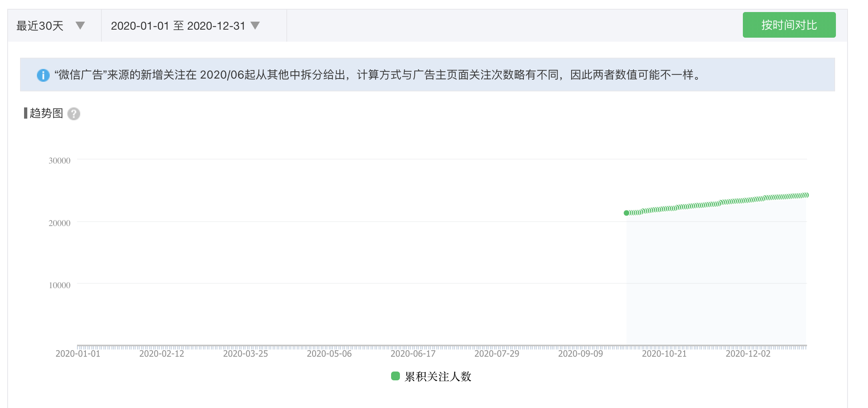868x408 pixels.
Task: Click the 2020-06-17 x-axis label
Action: pyautogui.click(x=413, y=353)
